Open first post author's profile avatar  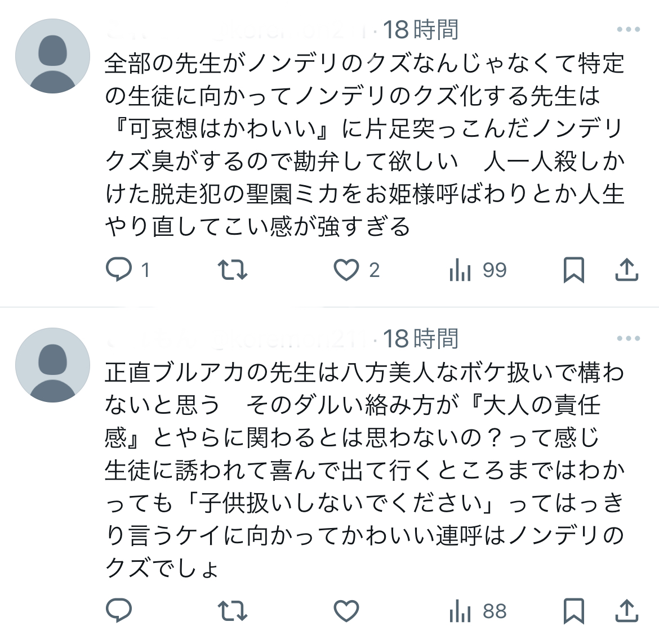click(x=52, y=56)
